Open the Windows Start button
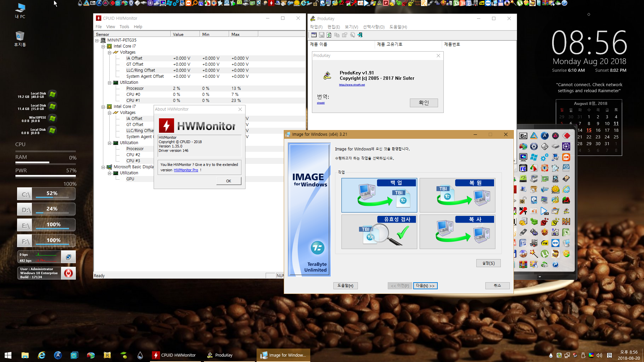 click(x=8, y=355)
